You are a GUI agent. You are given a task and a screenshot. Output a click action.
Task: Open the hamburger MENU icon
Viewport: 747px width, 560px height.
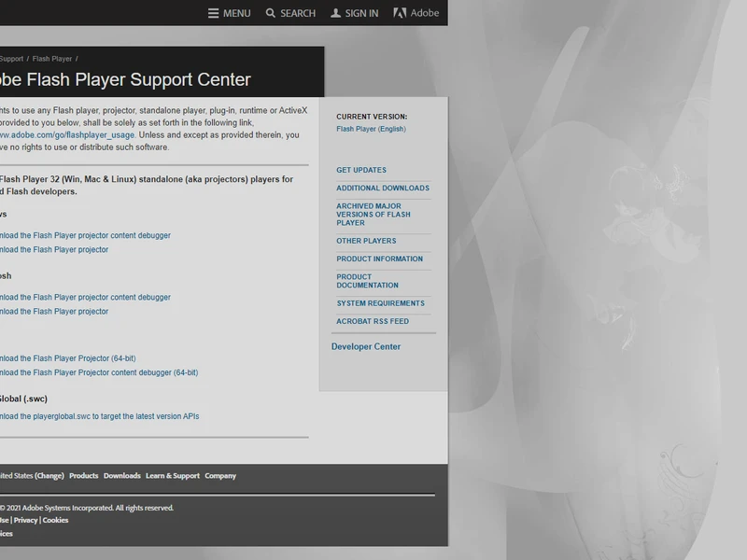coord(213,13)
